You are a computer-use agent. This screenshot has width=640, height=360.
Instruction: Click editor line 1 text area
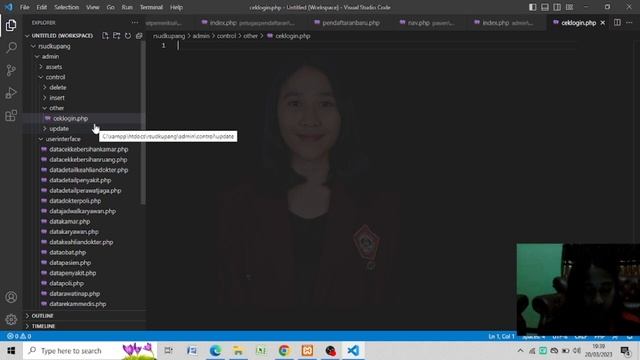[376, 45]
